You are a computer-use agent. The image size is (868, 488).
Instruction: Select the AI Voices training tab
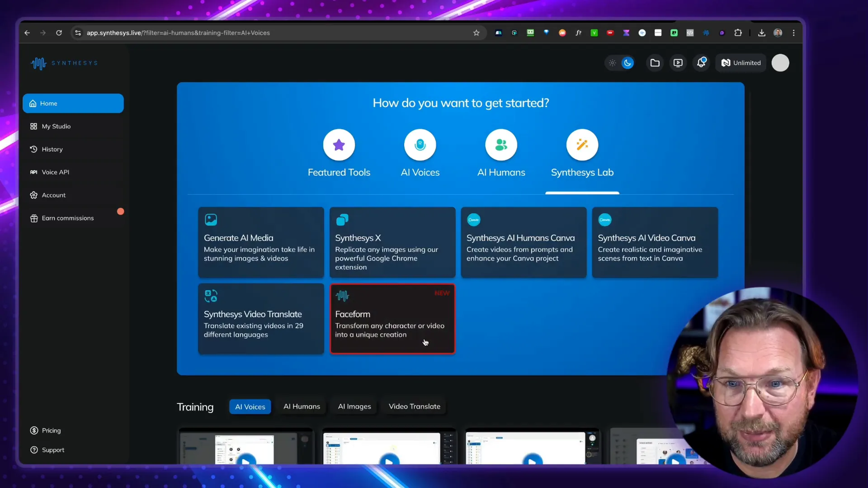coord(250,407)
